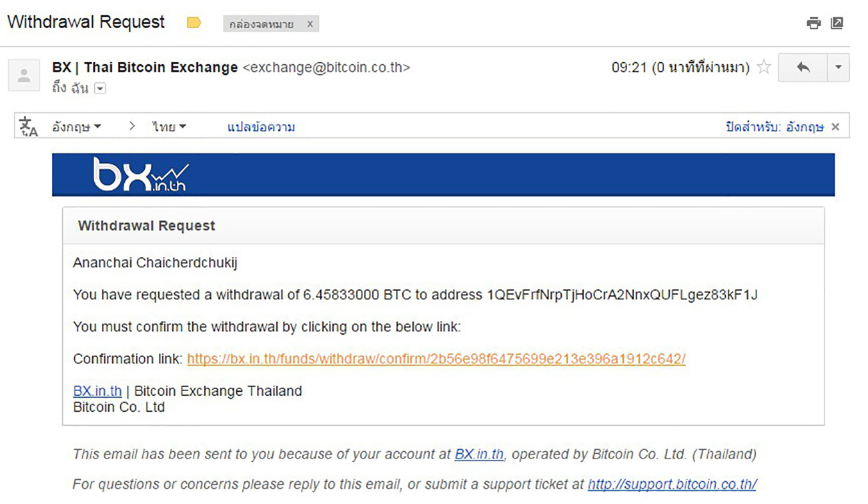Image resolution: width=868 pixels, height=504 pixels.
Task: Click BX.in.th link in signature
Action: coord(97,391)
